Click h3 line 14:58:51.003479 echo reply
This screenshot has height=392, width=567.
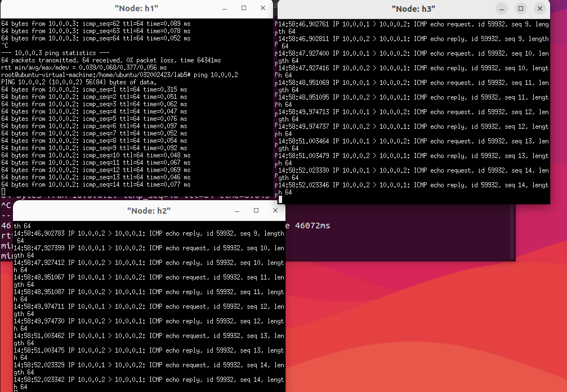(x=413, y=159)
